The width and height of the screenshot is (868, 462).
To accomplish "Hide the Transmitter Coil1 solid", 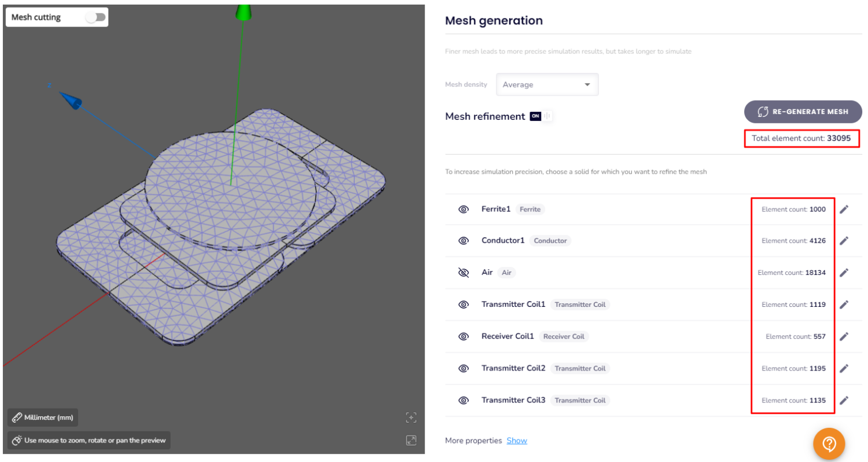I will [464, 305].
